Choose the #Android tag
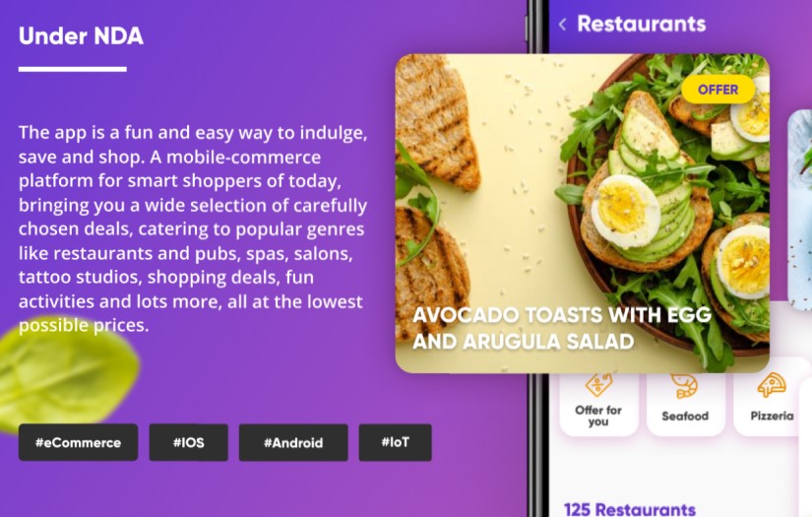 (293, 442)
